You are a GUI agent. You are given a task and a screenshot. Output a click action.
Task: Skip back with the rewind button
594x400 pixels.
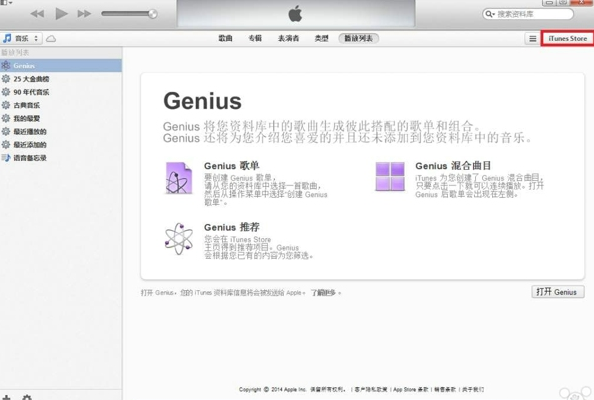click(37, 14)
